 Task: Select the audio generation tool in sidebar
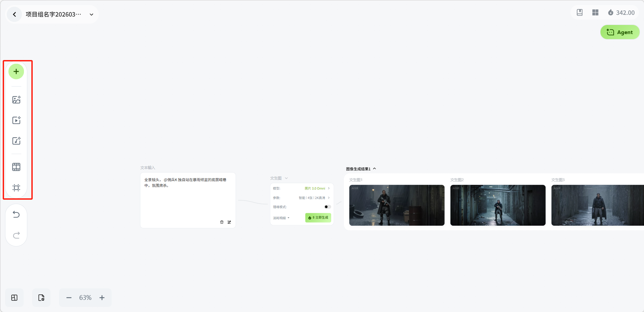click(16, 141)
